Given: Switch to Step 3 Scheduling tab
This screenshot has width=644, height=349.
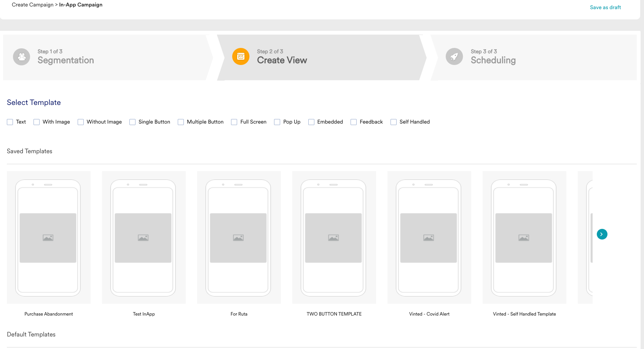Looking at the screenshot, I should coord(534,57).
